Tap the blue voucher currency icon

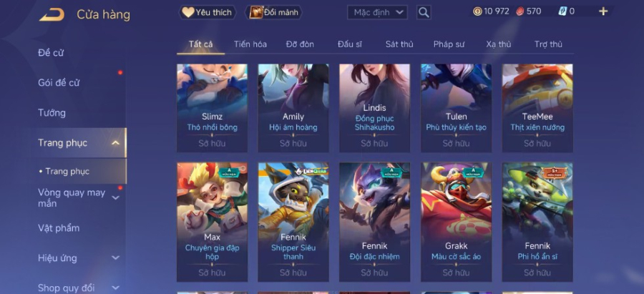[x=562, y=11]
